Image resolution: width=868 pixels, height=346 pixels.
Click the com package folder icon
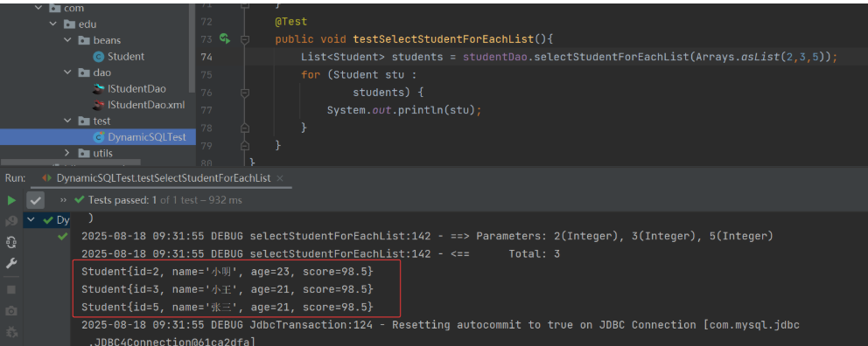pos(54,8)
